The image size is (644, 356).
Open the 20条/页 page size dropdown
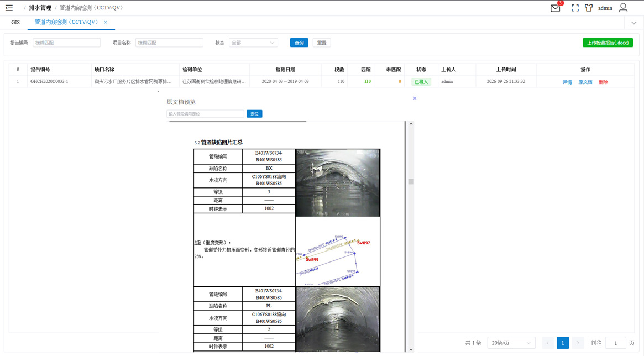pos(511,343)
